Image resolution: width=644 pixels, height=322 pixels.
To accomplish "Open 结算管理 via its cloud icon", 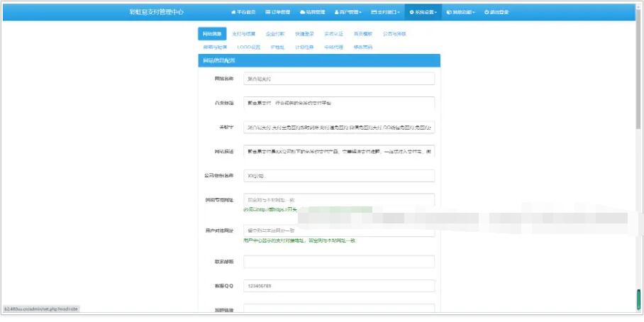I will click(302, 12).
